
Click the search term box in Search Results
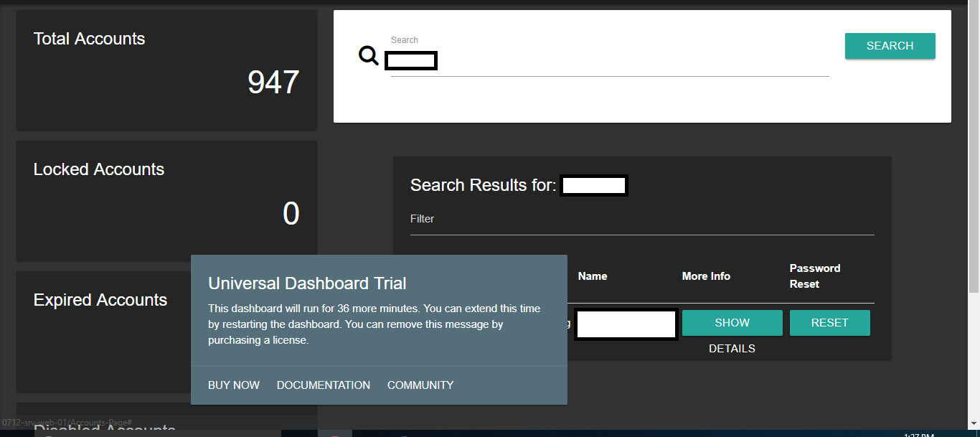tap(593, 185)
